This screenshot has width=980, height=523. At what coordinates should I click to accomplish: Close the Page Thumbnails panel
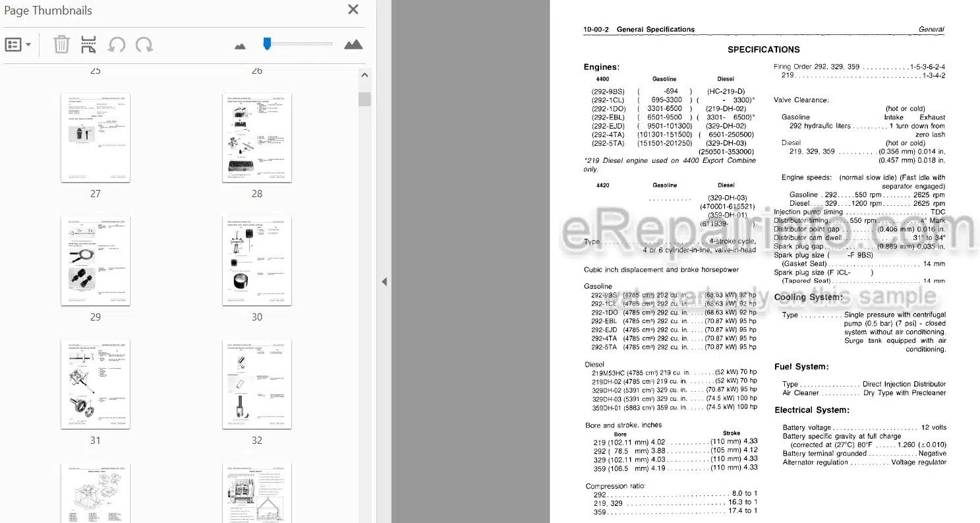(x=353, y=10)
